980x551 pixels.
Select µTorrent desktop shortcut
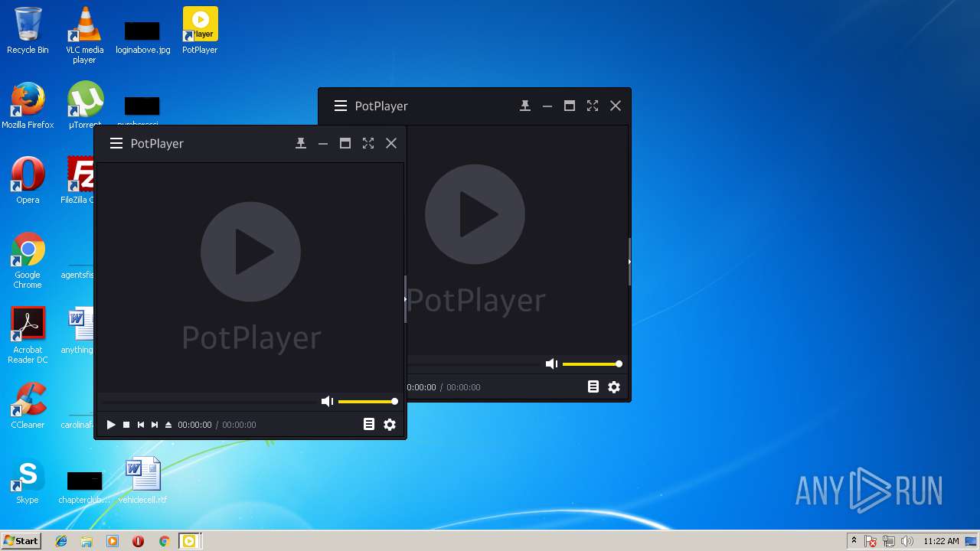click(84, 106)
